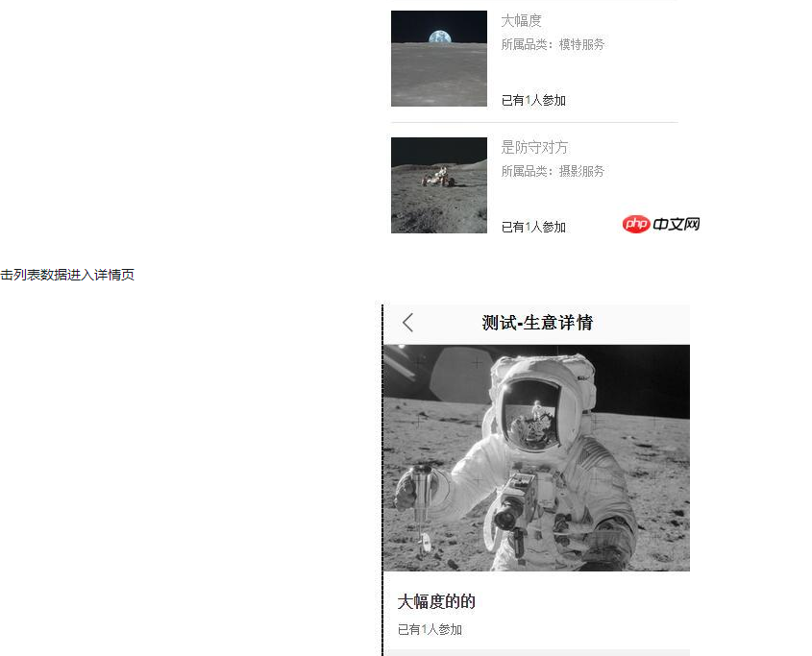Click the 中文网 watermark text

click(x=677, y=224)
